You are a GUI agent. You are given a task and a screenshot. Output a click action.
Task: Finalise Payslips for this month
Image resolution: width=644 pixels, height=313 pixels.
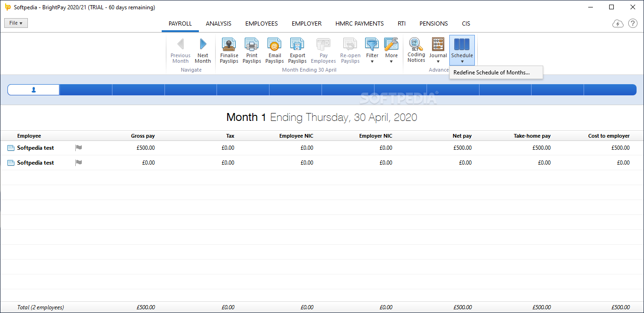tap(229, 51)
